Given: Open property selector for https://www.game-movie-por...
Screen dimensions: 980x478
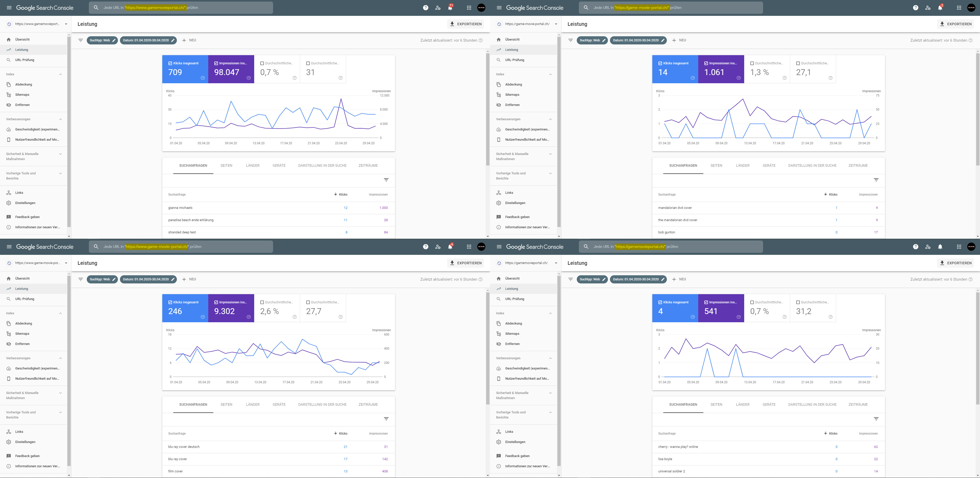Looking at the screenshot, I should (37, 263).
